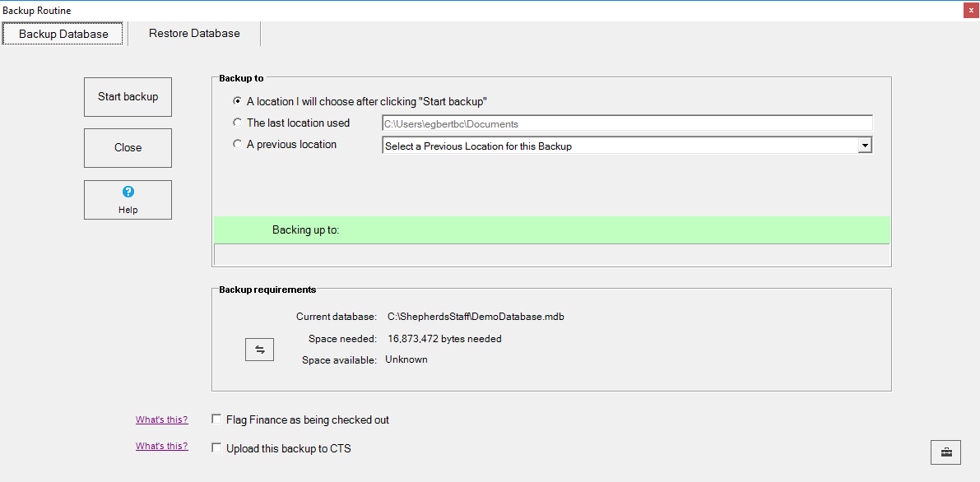Viewport: 980px width, 482px height.
Task: Open 'What's this?' help for Finance flag
Action: click(161, 419)
